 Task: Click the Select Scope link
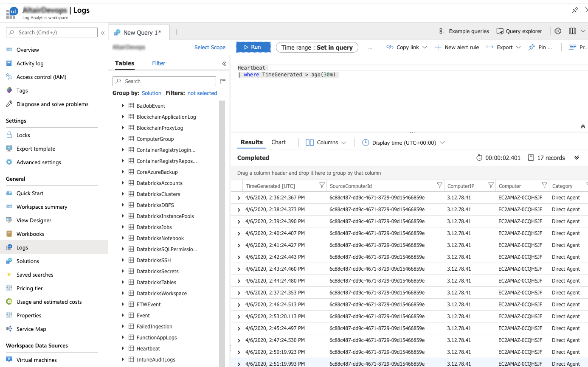210,48
